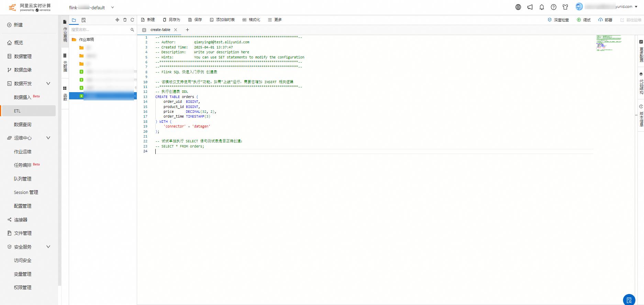Select the ETL menu item
This screenshot has height=305, width=644.
pos(28,111)
